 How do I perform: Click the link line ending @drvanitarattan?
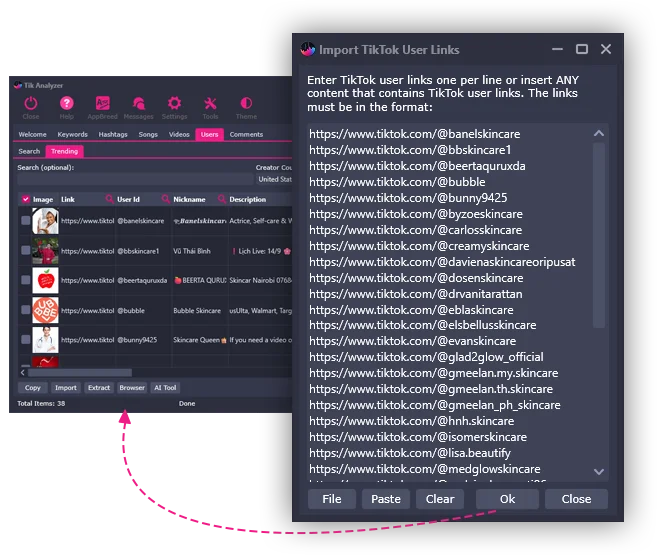coord(416,294)
